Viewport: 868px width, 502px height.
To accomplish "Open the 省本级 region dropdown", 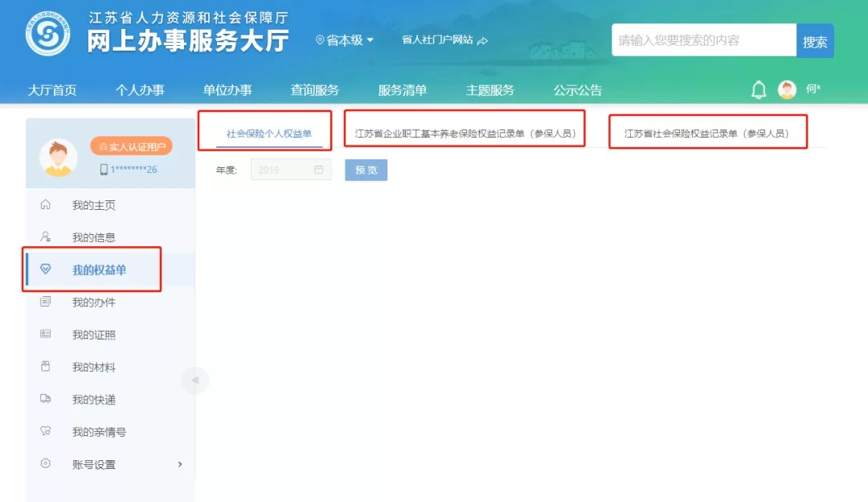I will click(x=346, y=40).
